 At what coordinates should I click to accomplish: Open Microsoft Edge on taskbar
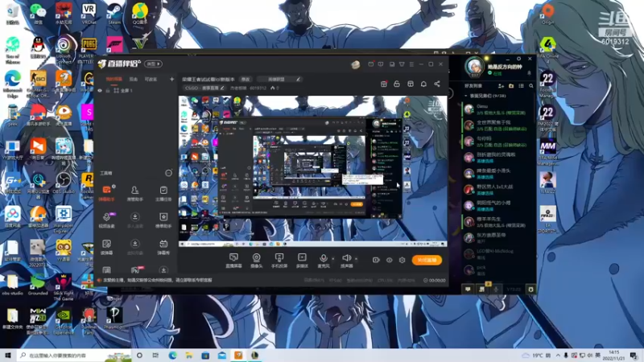[172, 356]
